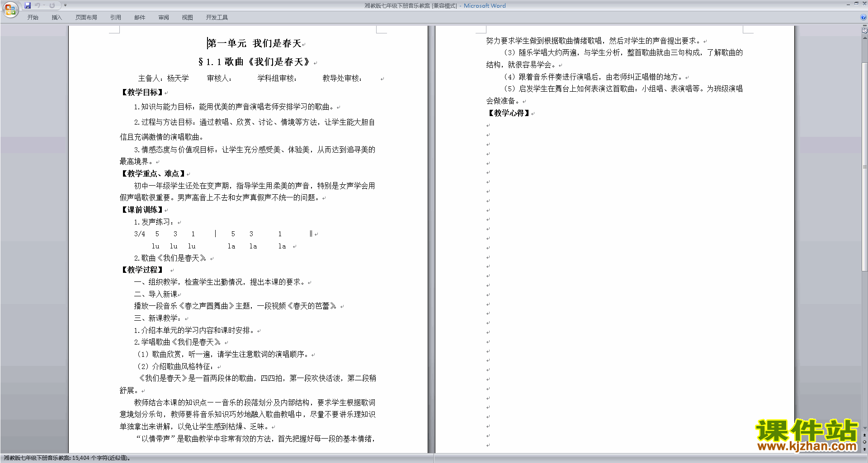Click the vertical scrollbar thumb

click(865, 167)
